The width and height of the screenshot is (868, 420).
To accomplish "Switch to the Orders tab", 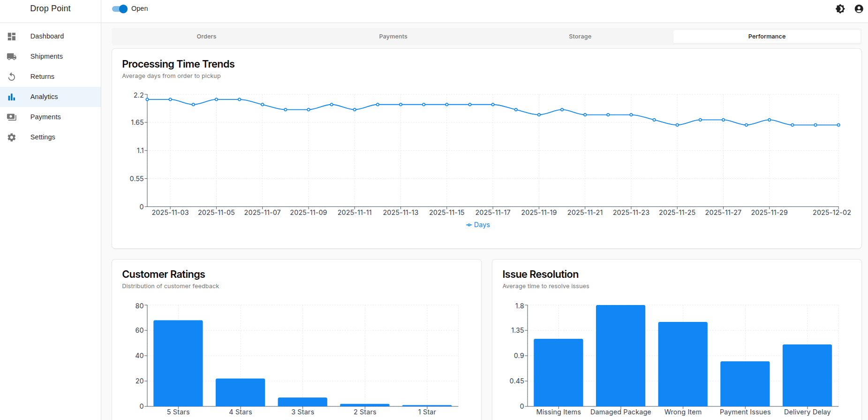I will tap(206, 37).
